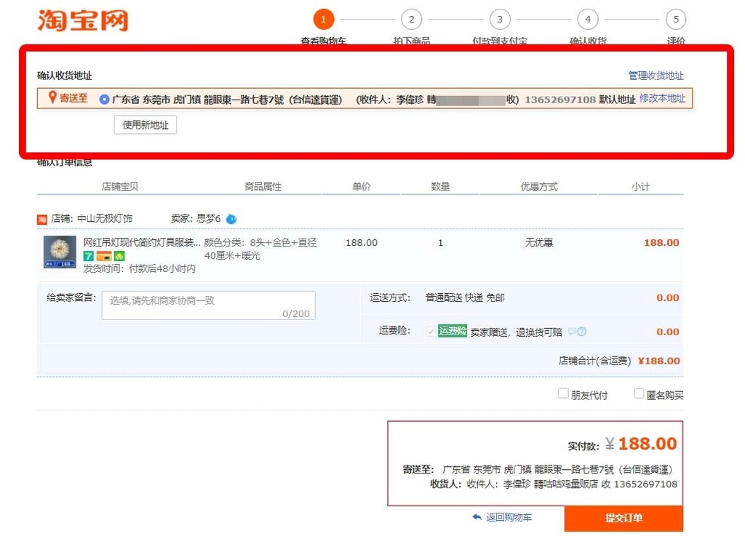Image resolution: width=745 pixels, height=560 pixels.
Task: Enable the 匿名购买 checkbox
Action: [x=639, y=393]
